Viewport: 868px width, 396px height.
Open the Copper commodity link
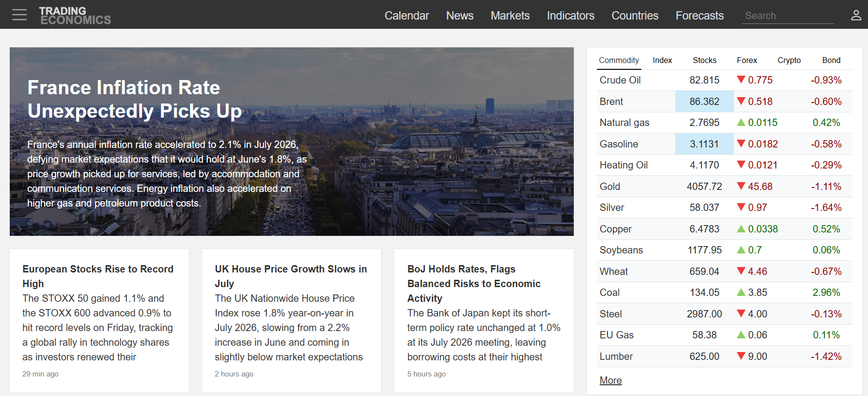(x=615, y=229)
